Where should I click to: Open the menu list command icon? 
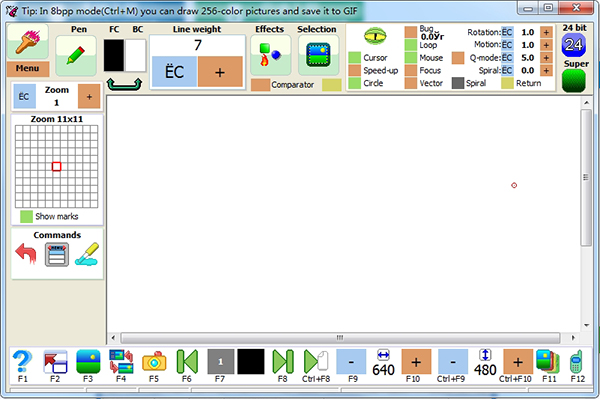[57, 254]
